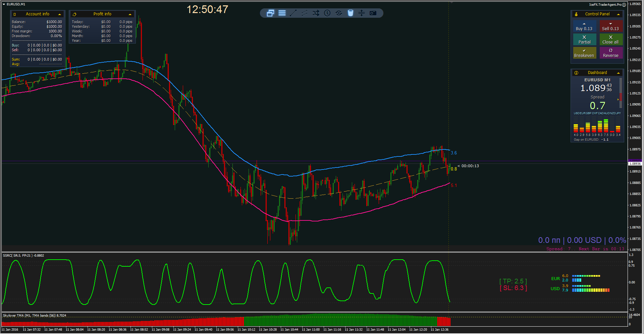Viewport: 644px width, 334px height.
Task: Click the shuffle arrows toolbar icon
Action: [x=316, y=13]
